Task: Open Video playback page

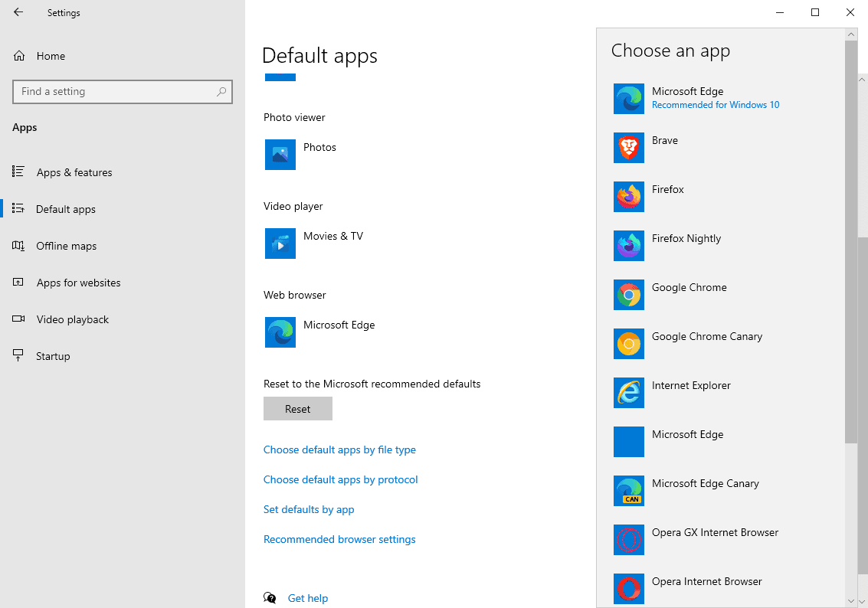Action: click(x=123, y=319)
